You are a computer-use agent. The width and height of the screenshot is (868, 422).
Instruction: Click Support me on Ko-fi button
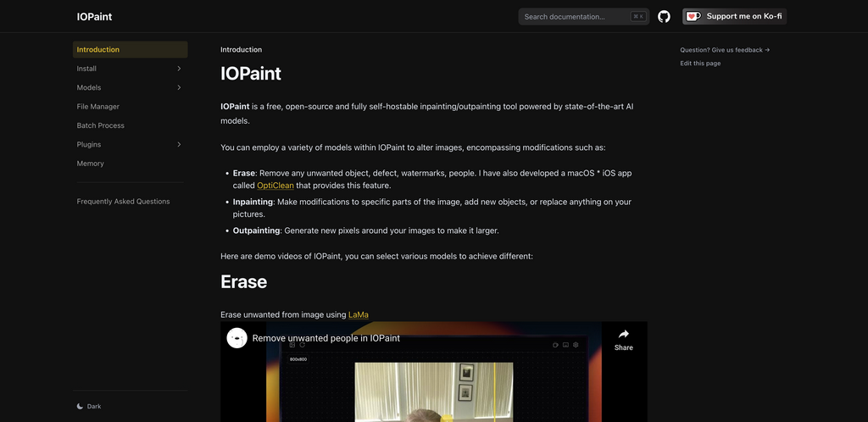pyautogui.click(x=734, y=17)
